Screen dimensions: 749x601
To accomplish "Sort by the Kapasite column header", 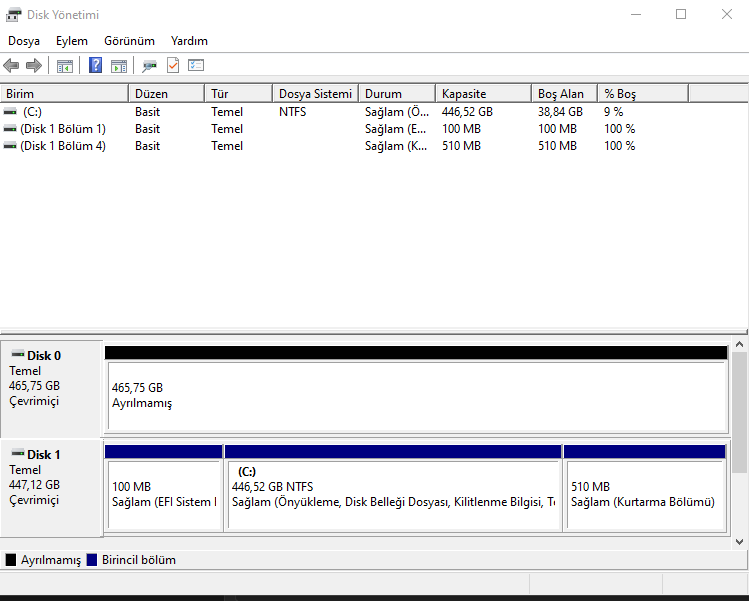I will pyautogui.click(x=484, y=94).
